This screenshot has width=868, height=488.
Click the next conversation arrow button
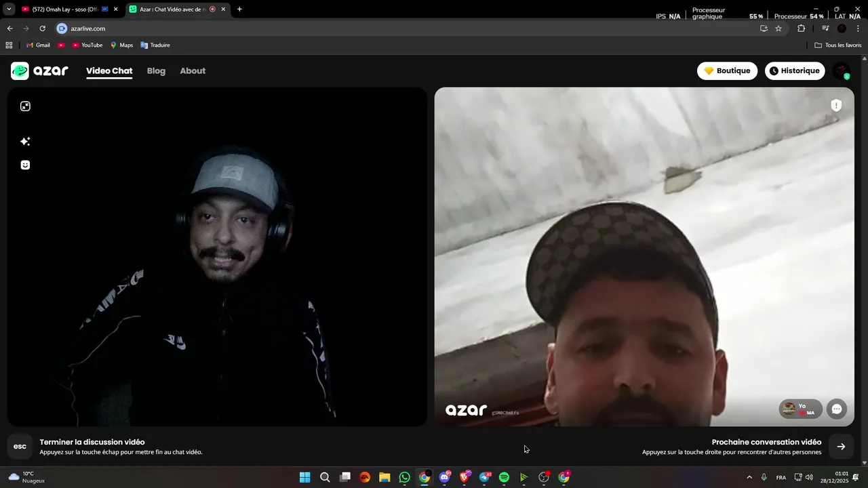[x=841, y=446]
